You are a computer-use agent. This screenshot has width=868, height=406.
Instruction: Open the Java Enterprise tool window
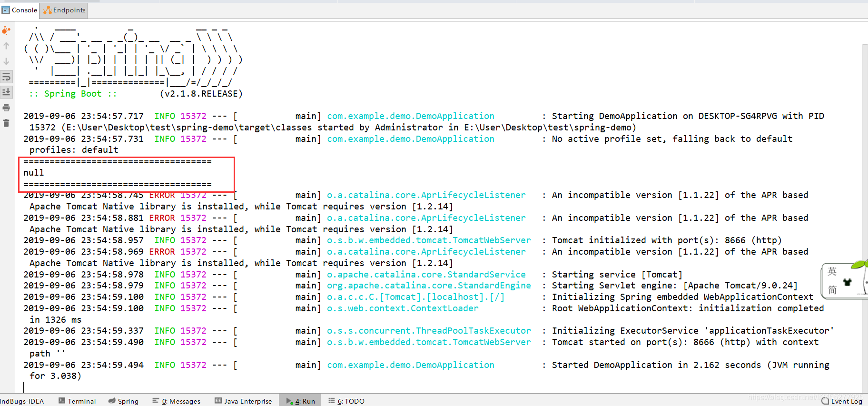(243, 401)
